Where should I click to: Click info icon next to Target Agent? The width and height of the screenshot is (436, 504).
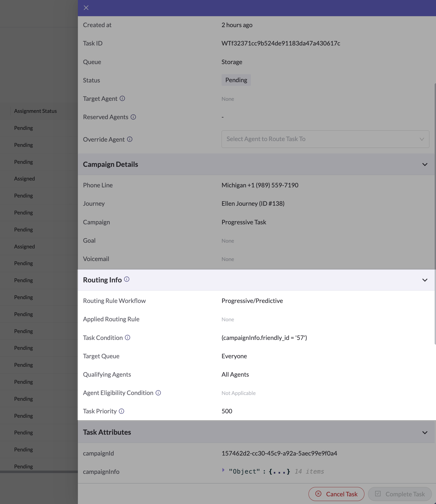tap(122, 98)
